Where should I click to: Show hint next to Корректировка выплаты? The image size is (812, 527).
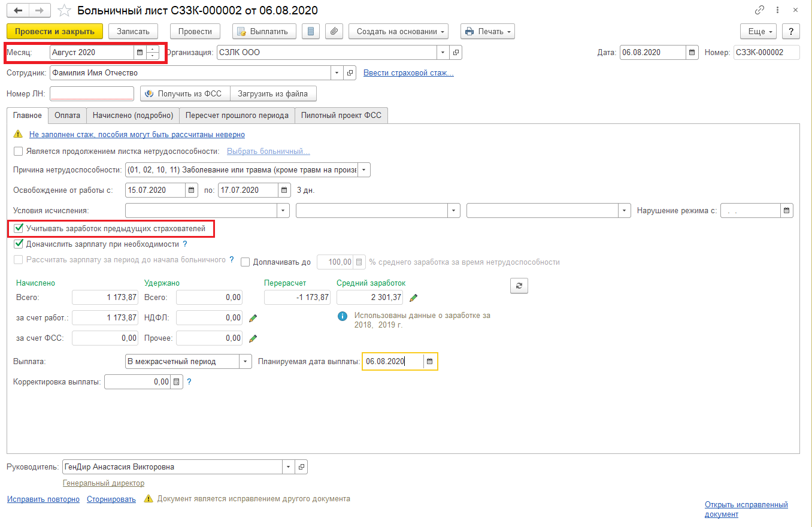point(189,381)
